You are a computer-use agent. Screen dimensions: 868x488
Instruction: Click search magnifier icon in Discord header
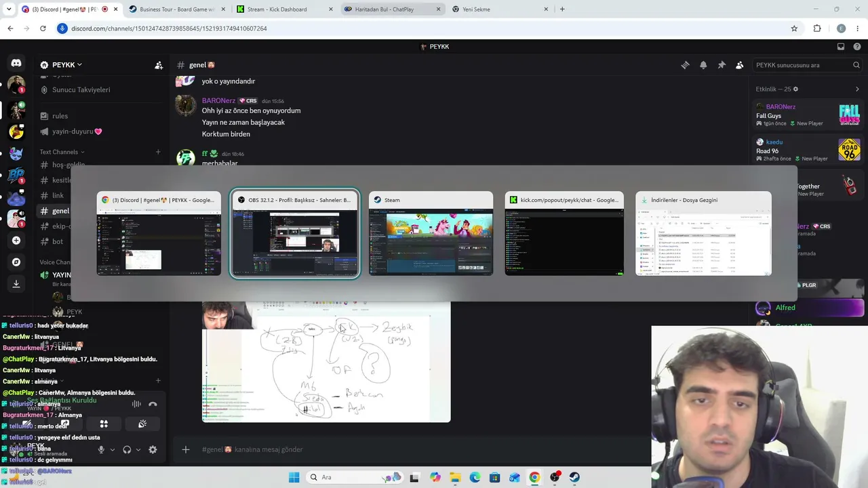(856, 65)
